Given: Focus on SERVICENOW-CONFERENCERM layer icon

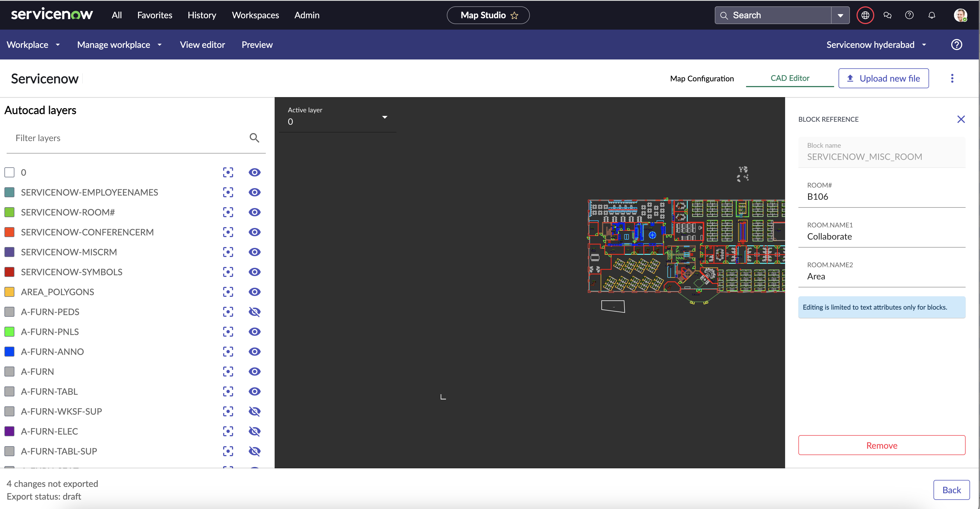Looking at the screenshot, I should [x=228, y=232].
